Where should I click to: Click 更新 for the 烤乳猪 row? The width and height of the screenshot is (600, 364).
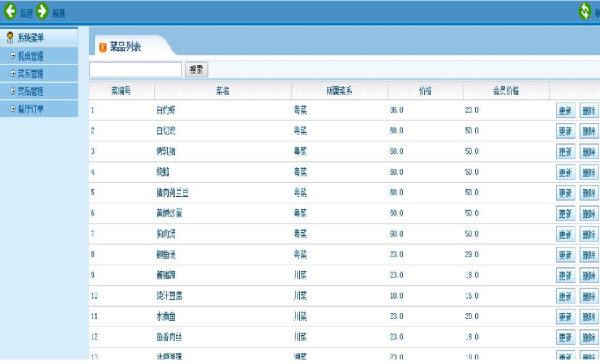(565, 152)
